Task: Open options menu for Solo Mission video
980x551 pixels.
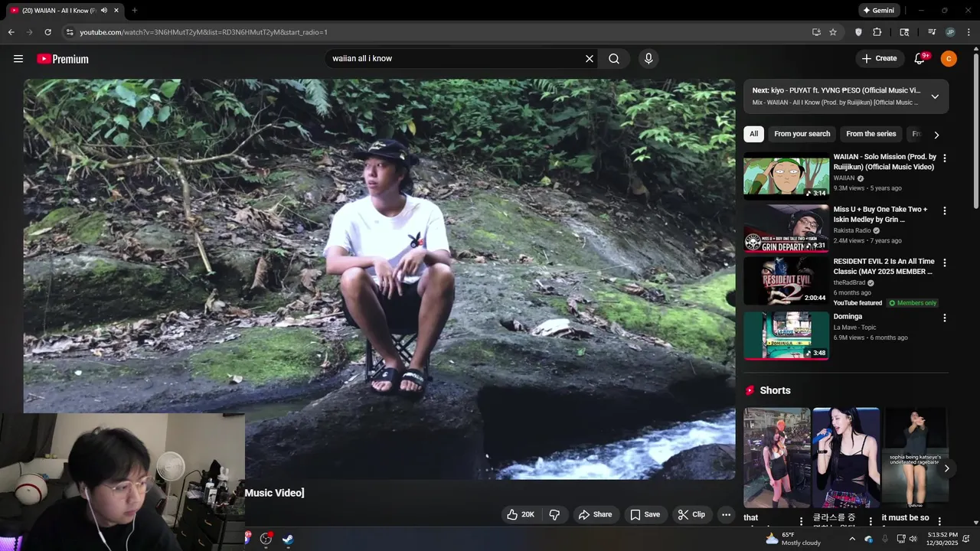Action: coord(944,158)
